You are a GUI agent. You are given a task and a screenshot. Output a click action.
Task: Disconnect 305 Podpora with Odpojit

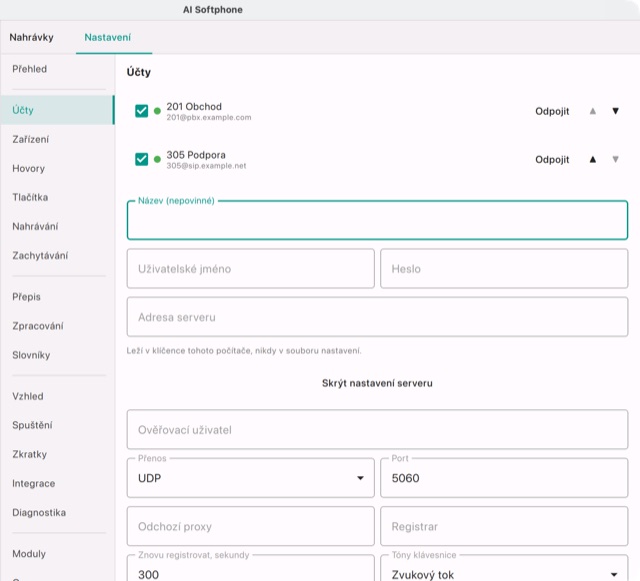point(552,159)
